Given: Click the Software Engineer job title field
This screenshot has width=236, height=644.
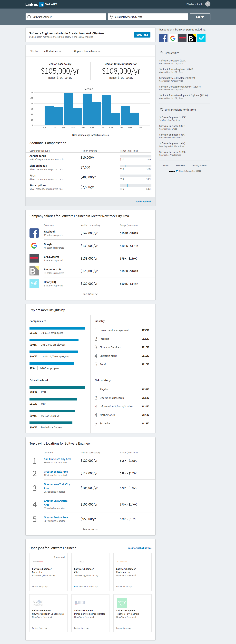Looking at the screenshot, I should point(66,17).
